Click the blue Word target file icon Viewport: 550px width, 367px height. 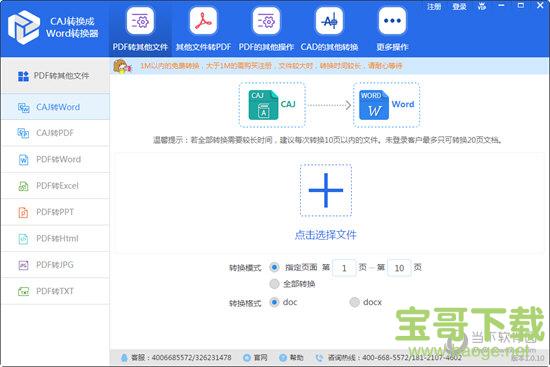point(374,105)
